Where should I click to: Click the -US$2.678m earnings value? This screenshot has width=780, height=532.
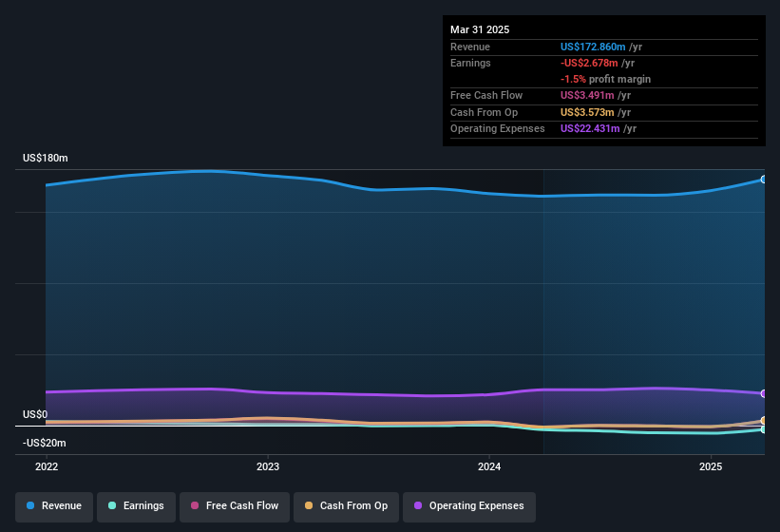[x=589, y=63]
